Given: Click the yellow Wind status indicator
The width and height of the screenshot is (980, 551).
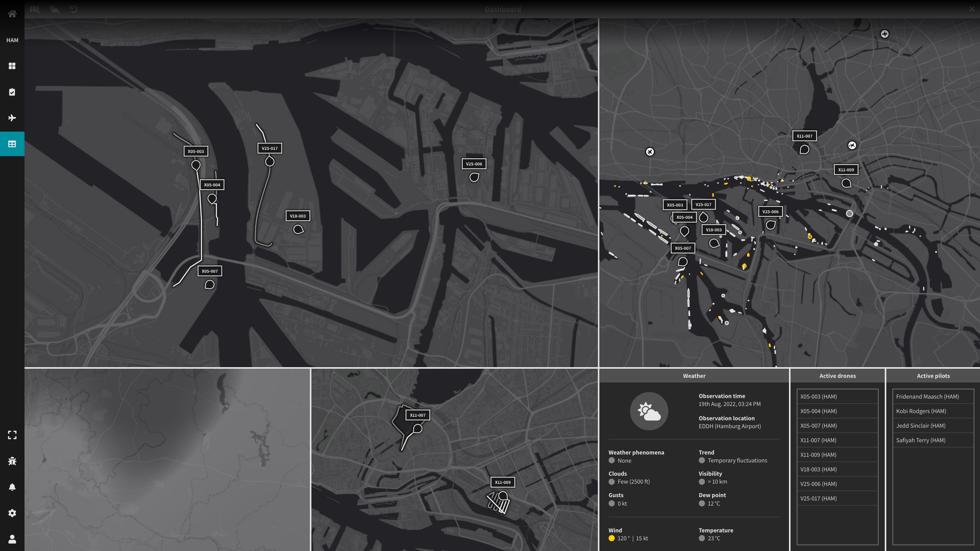Looking at the screenshot, I should pos(612,538).
